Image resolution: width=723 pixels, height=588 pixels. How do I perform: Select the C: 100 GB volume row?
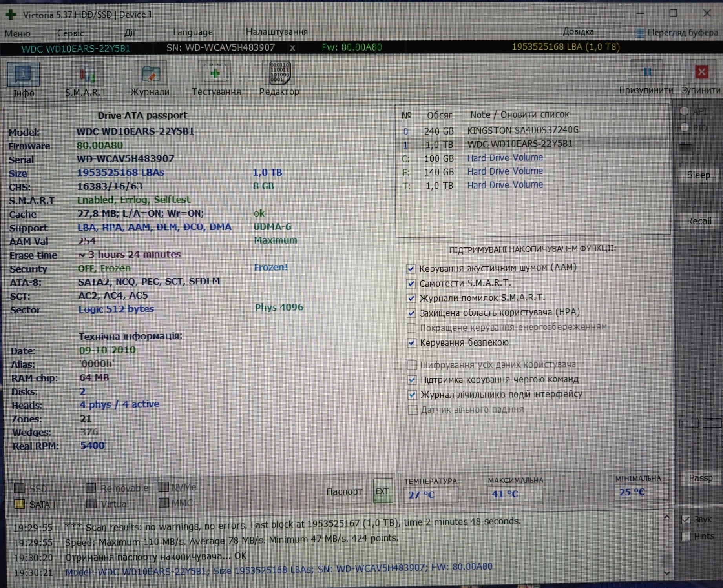point(533,158)
